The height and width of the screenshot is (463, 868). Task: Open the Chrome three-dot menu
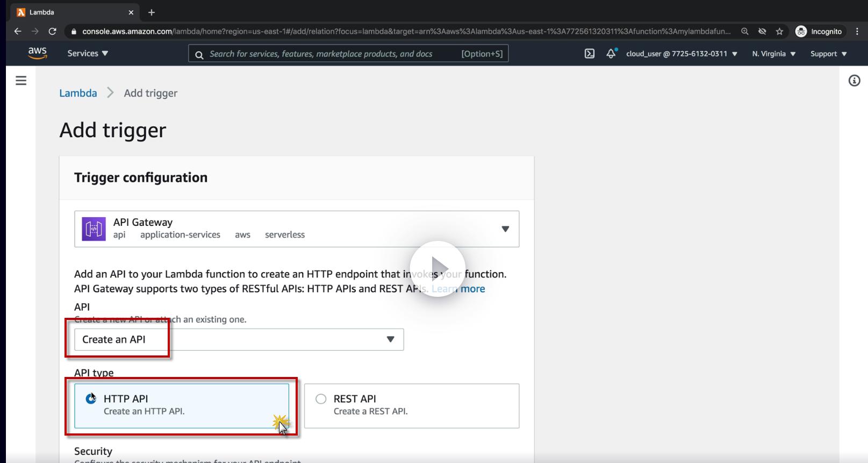(857, 31)
